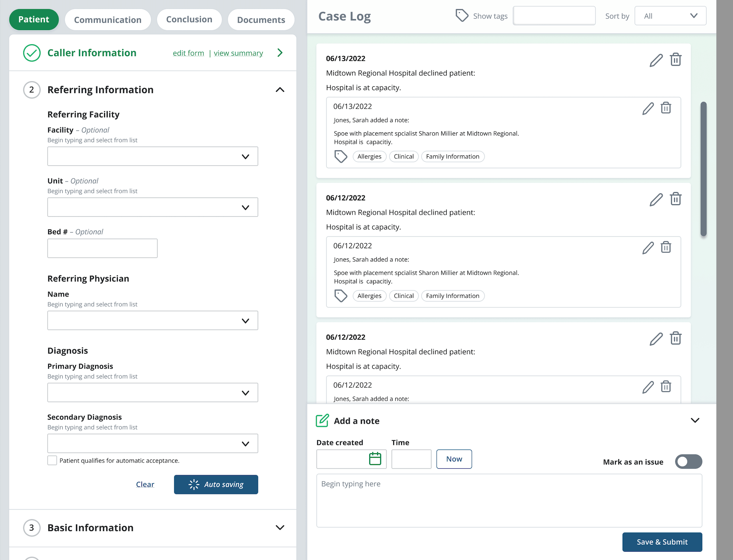Switch to the Communication tab
The image size is (733, 560).
pyautogui.click(x=108, y=19)
